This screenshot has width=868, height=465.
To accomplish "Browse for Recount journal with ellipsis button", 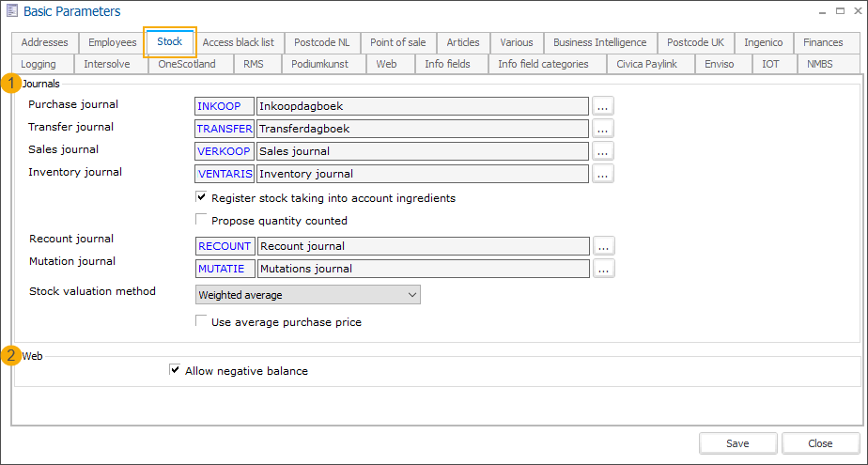I will (x=604, y=246).
